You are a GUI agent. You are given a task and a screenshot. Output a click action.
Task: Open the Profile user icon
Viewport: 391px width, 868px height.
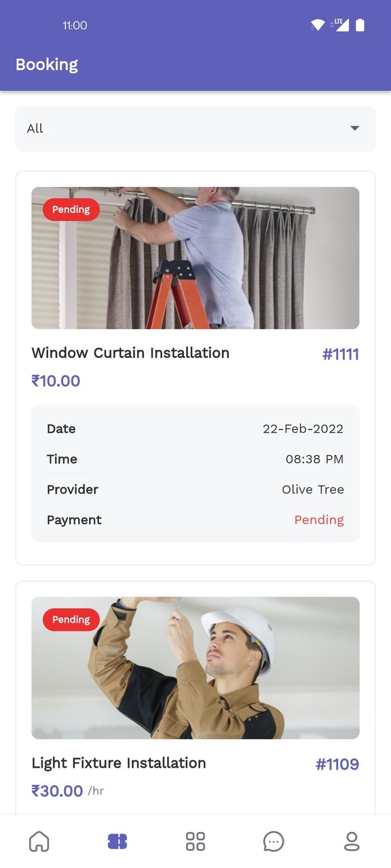[352, 842]
